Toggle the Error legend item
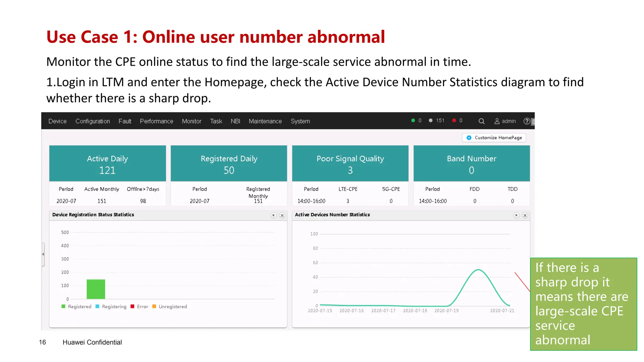644x362 pixels. pyautogui.click(x=139, y=306)
